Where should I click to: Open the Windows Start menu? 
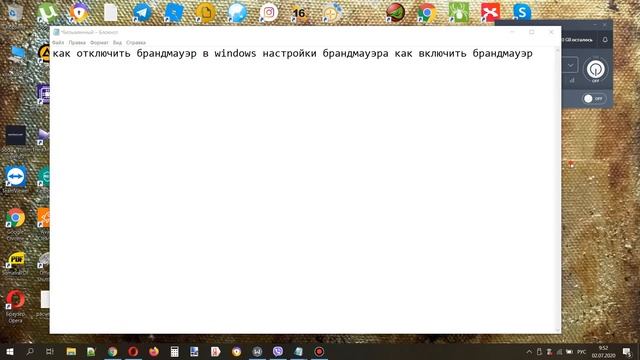point(10,351)
